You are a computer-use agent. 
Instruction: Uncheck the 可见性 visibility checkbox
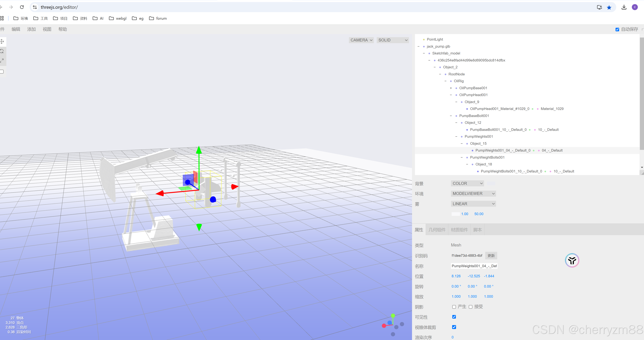(454, 317)
